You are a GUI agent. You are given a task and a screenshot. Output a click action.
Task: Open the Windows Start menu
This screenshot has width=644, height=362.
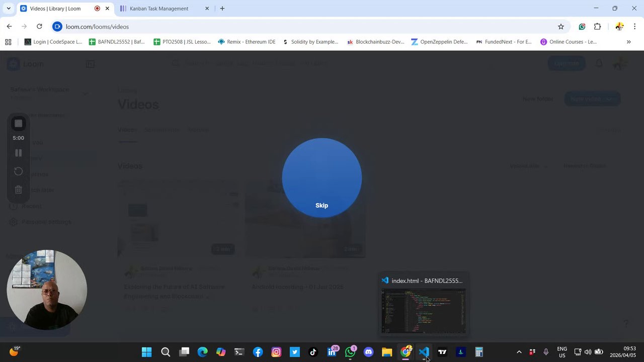pyautogui.click(x=147, y=352)
